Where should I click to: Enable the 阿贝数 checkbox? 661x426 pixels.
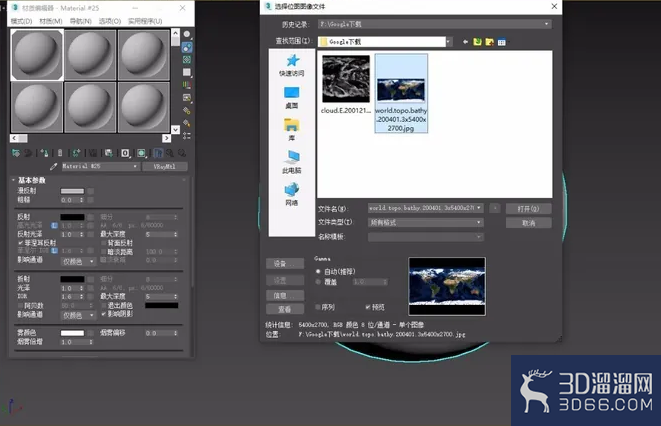click(20, 305)
